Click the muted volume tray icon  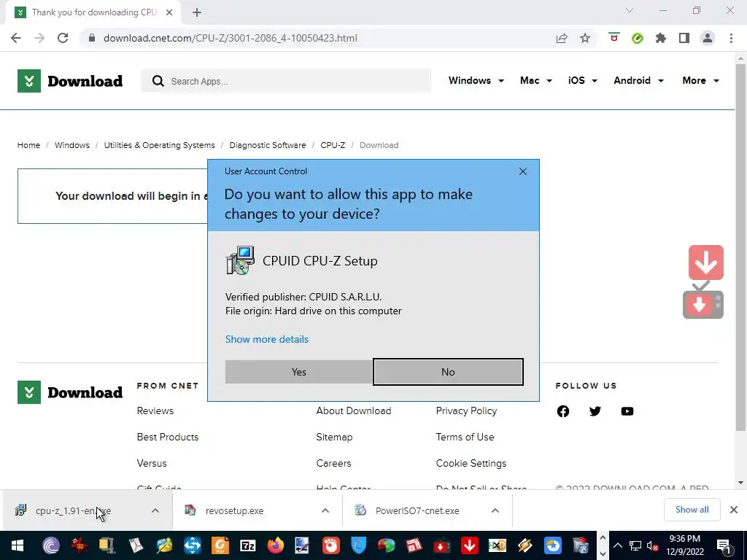point(653,545)
